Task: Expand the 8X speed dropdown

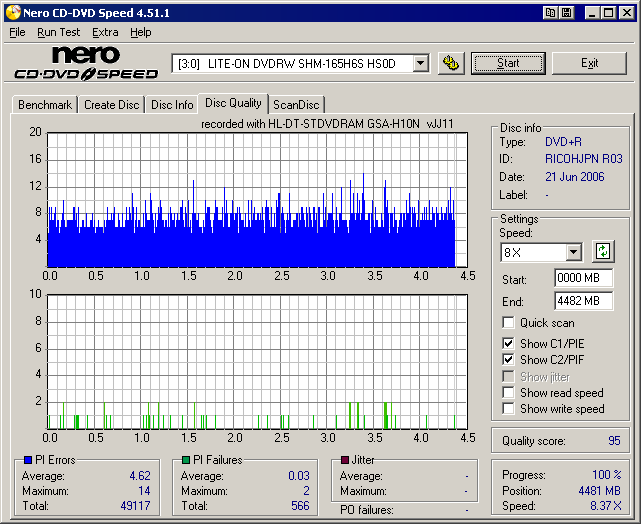Action: click(573, 252)
